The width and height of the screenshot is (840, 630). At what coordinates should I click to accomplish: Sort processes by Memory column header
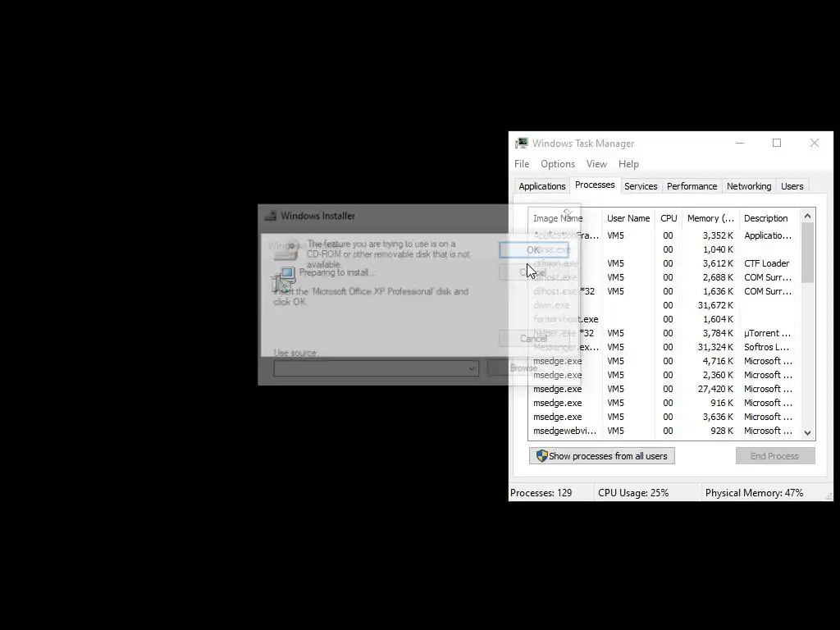(710, 218)
